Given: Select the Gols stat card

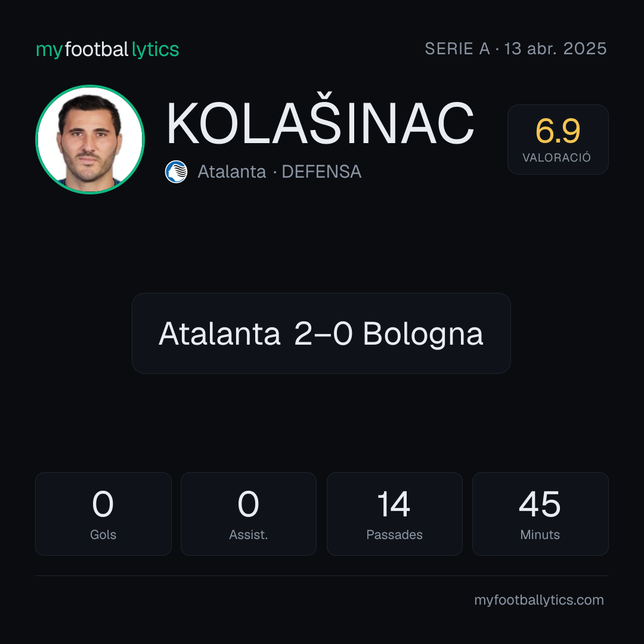Looking at the screenshot, I should [x=103, y=514].
